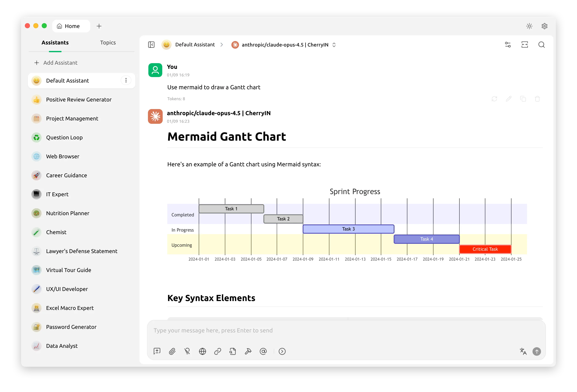Image resolution: width=577 pixels, height=392 pixels.
Task: Click Add Assistant button
Action: 56,63
